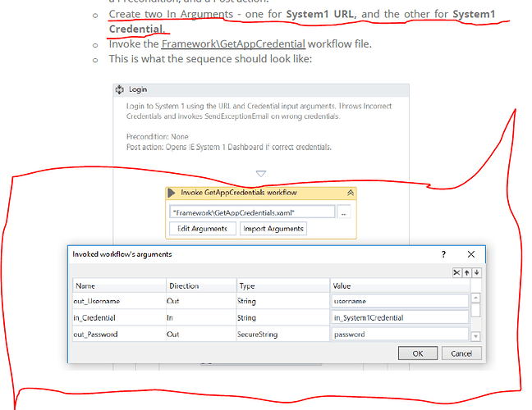The height and width of the screenshot is (410, 532).
Task: Click the arguments list scroll down arrow
Action: click(x=475, y=336)
